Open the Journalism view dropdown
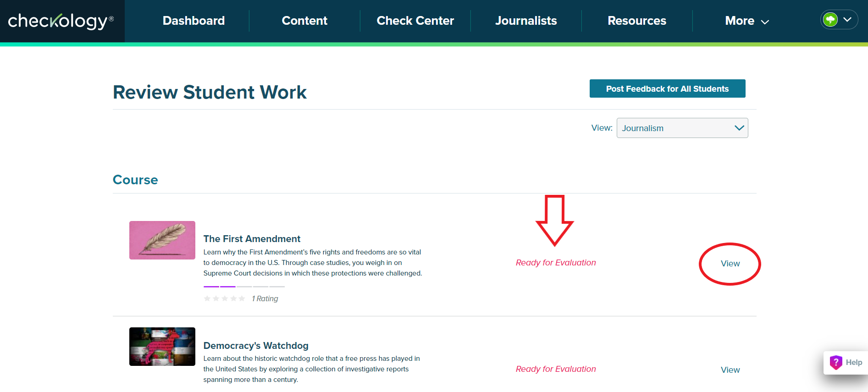The width and height of the screenshot is (868, 392). 682,128
